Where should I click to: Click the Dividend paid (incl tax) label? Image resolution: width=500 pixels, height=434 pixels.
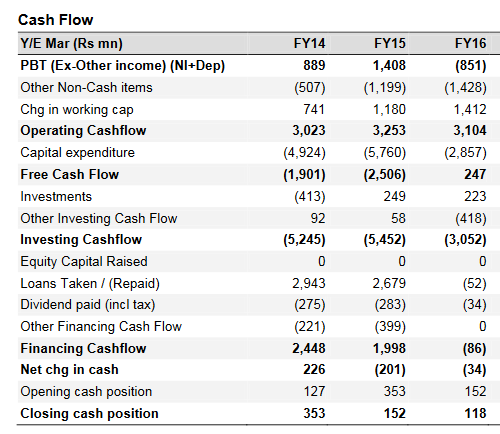click(x=88, y=305)
